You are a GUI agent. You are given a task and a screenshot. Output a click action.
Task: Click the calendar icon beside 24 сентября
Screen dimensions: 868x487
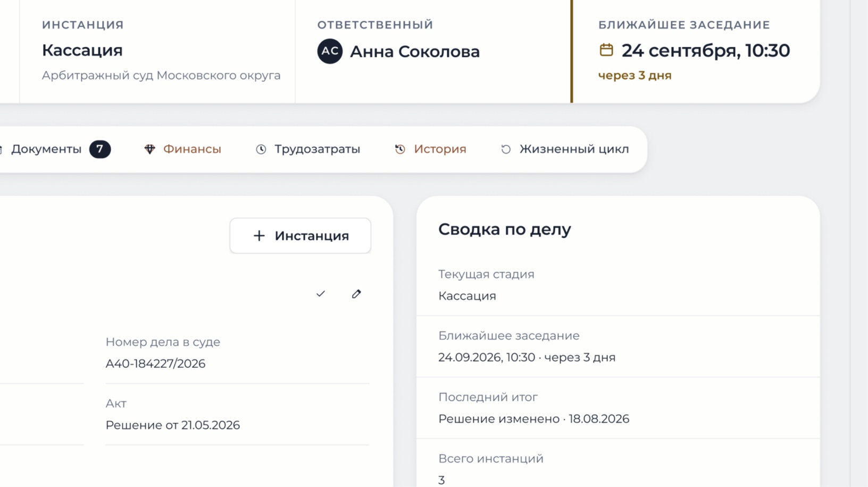click(x=606, y=50)
